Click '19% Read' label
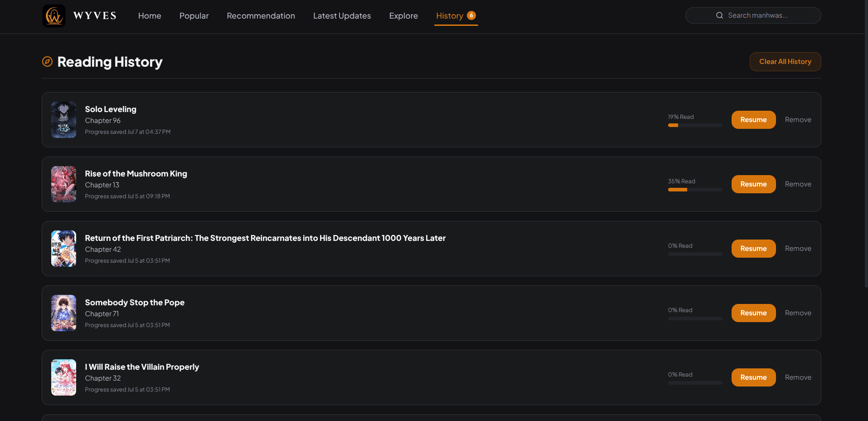Screen dimensions: 868x421 click(681, 117)
